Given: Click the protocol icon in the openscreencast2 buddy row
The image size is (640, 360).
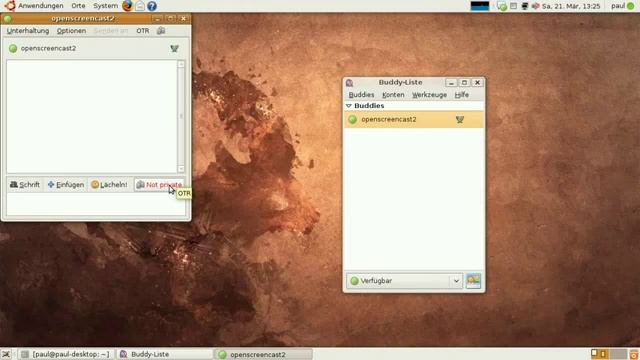Looking at the screenshot, I should click(x=460, y=120).
